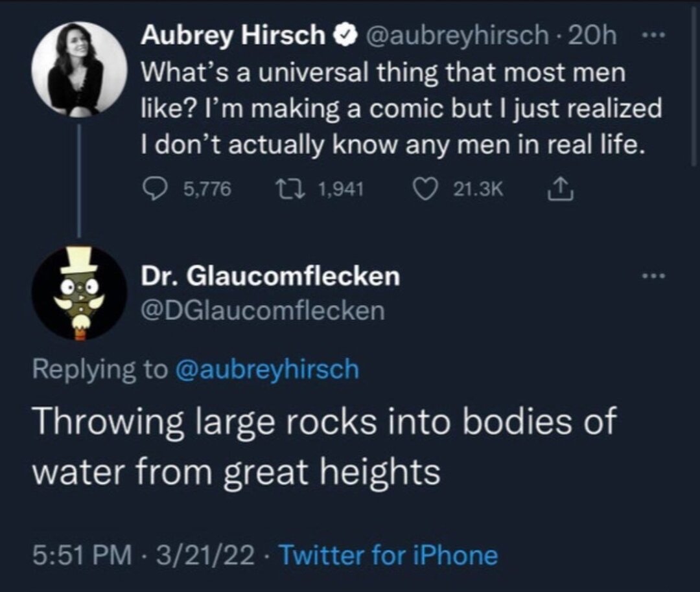Viewport: 700px width, 592px height.
Task: Open Aubrey Hirsch's profile photo
Action: (79, 68)
